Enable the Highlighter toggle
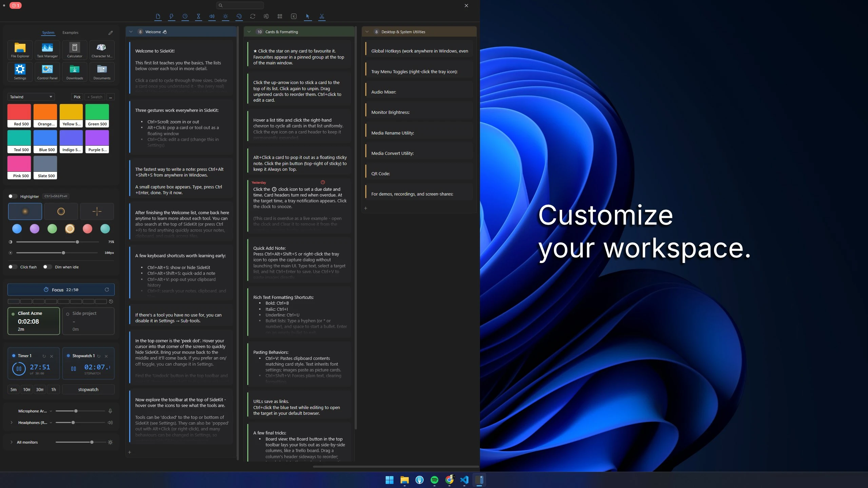This screenshot has width=868, height=488. (13, 196)
